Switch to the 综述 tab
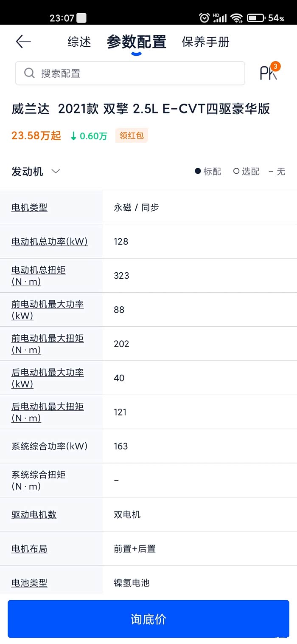 click(x=79, y=42)
